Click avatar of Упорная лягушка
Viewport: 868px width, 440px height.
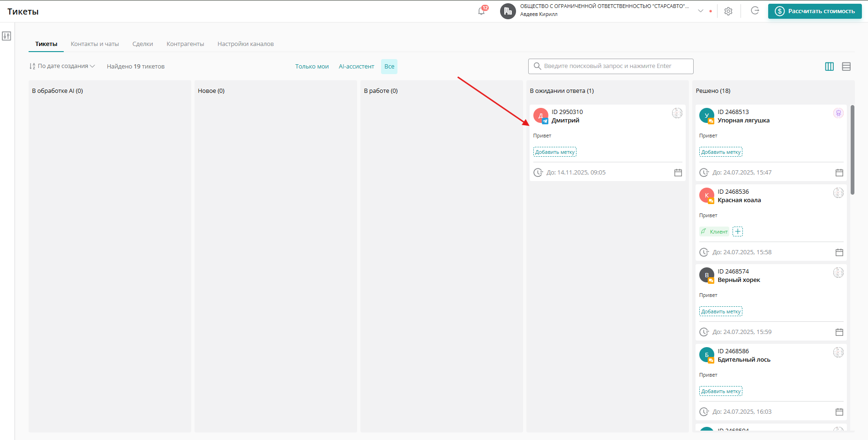pos(707,115)
